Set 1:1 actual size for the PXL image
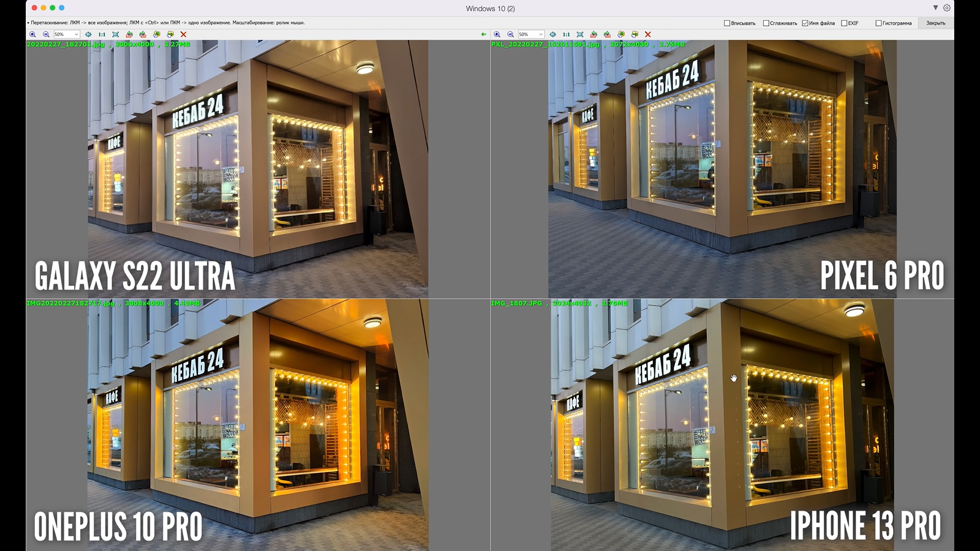980x551 pixels. tap(566, 34)
